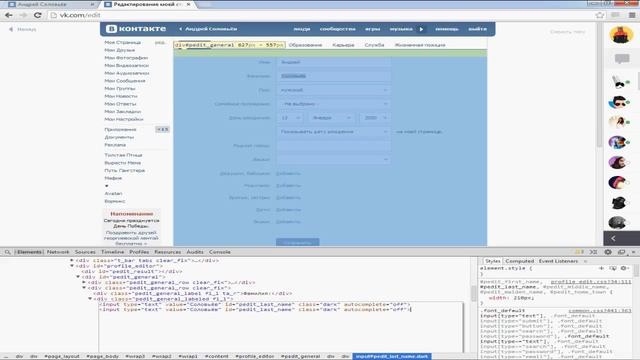Open Мои Настройки in left menu

pyautogui.click(x=124, y=119)
